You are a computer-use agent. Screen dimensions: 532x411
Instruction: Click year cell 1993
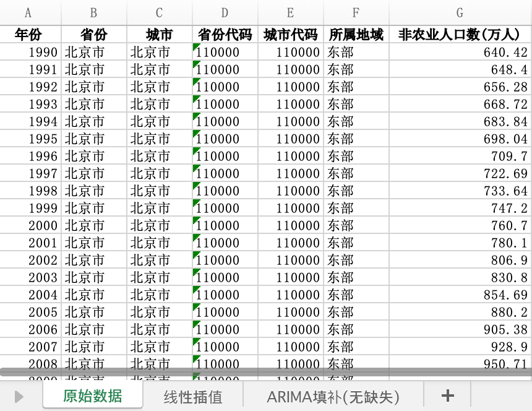tap(30, 104)
